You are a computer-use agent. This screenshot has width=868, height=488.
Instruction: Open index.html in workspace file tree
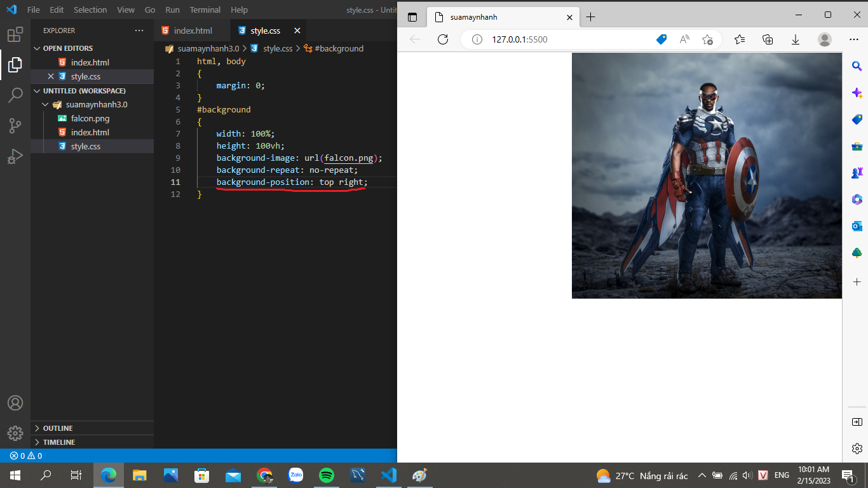point(92,133)
